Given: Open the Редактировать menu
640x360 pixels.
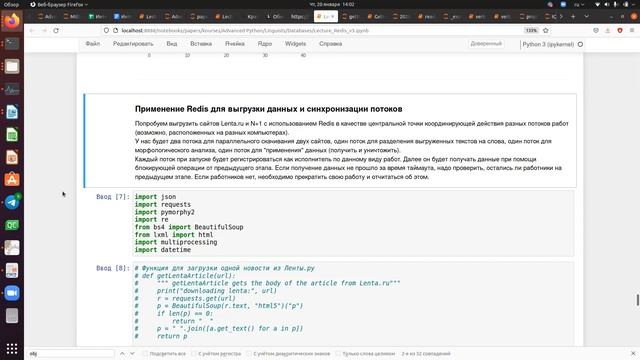Looking at the screenshot, I should click(133, 44).
